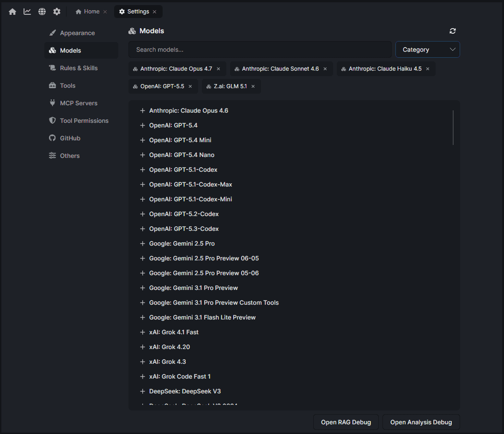
Task: Add xAI: Grok 4.1 Fast plus icon
Action: (x=143, y=332)
